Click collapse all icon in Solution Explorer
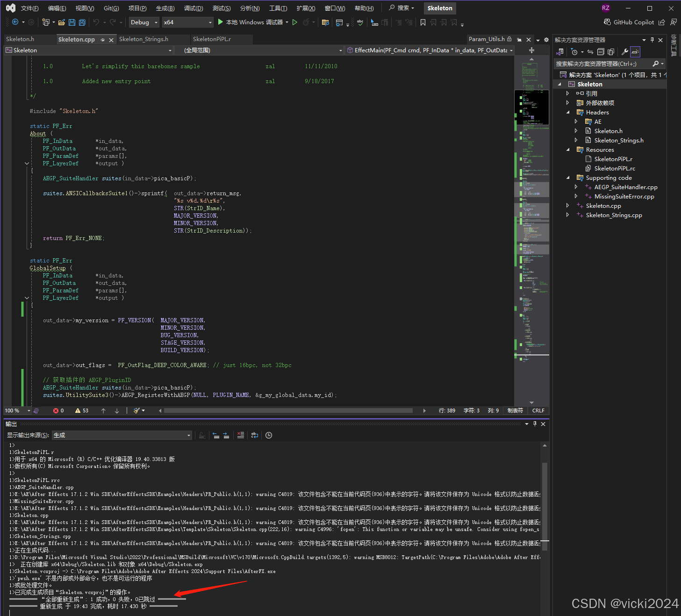Viewport: 681px width, 616px height. [x=601, y=52]
